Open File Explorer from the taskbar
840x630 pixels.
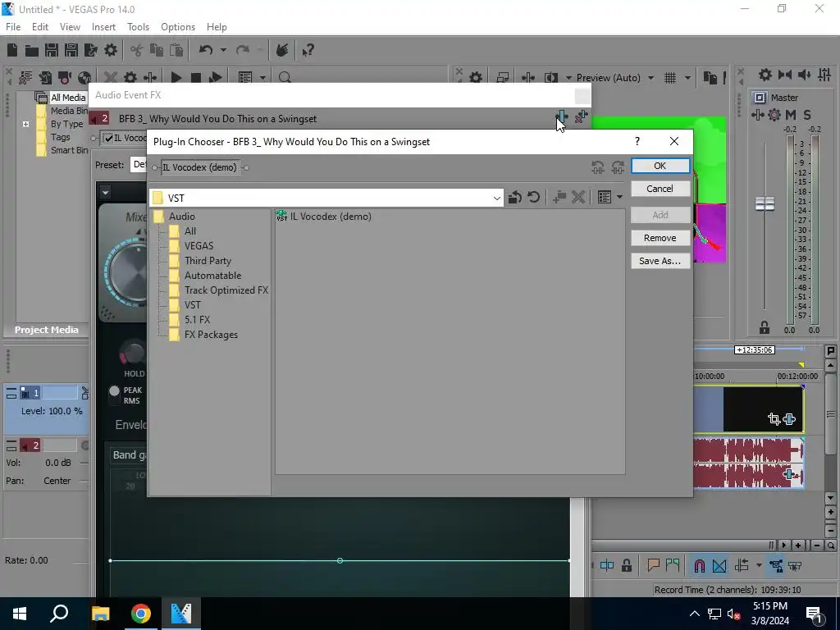click(x=100, y=614)
